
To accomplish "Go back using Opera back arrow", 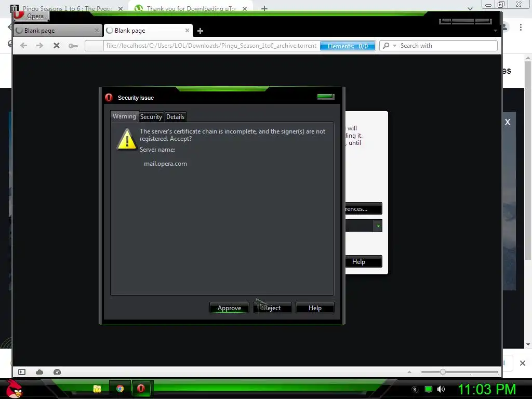I will [x=23, y=46].
